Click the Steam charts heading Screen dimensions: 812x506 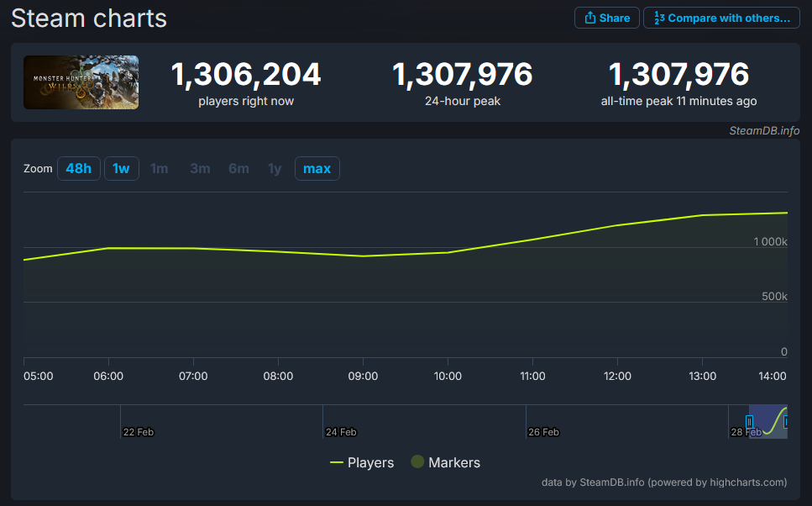(89, 18)
